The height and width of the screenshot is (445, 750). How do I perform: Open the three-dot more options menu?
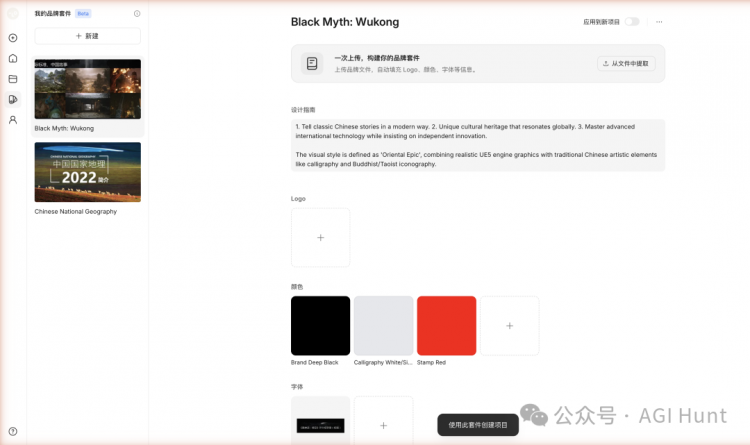[659, 22]
